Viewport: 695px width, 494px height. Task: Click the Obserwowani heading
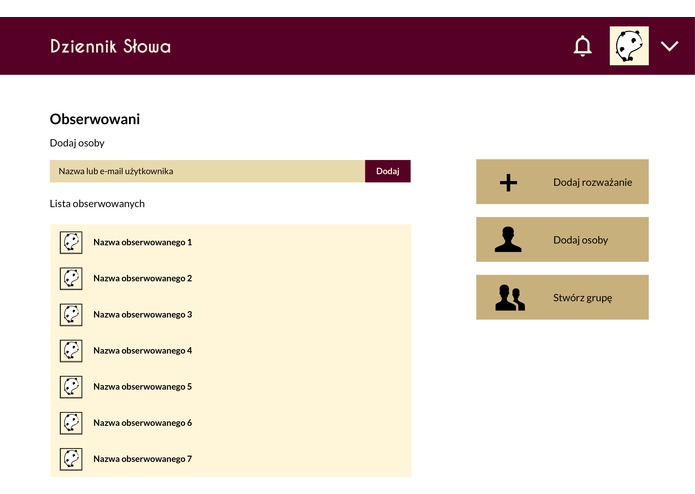pyautogui.click(x=95, y=119)
